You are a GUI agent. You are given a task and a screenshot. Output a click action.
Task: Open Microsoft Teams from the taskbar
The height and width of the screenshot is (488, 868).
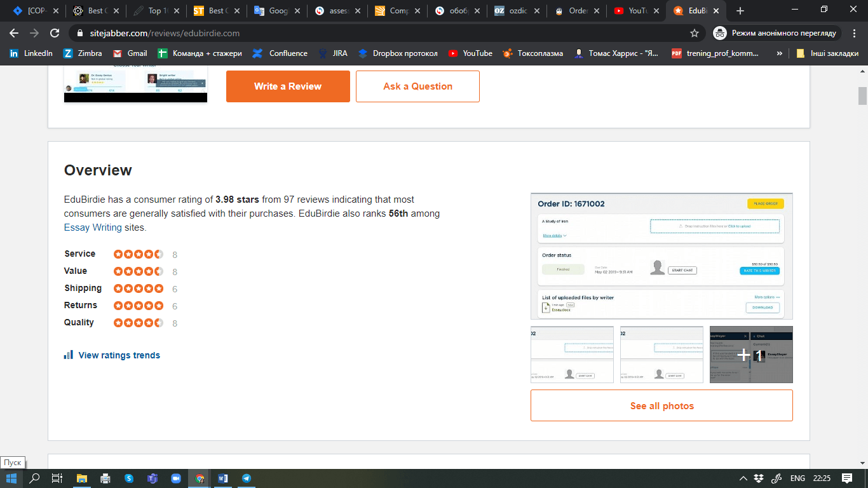click(x=153, y=478)
